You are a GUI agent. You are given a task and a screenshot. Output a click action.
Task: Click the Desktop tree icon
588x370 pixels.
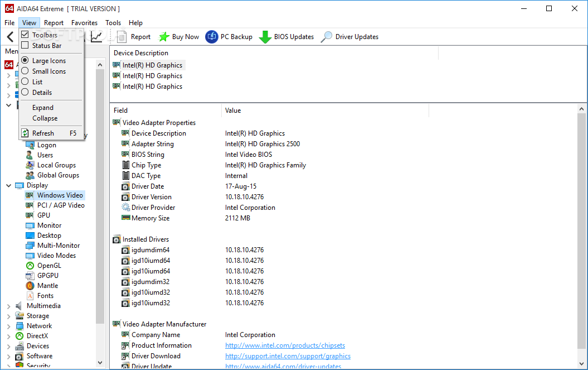pos(30,236)
